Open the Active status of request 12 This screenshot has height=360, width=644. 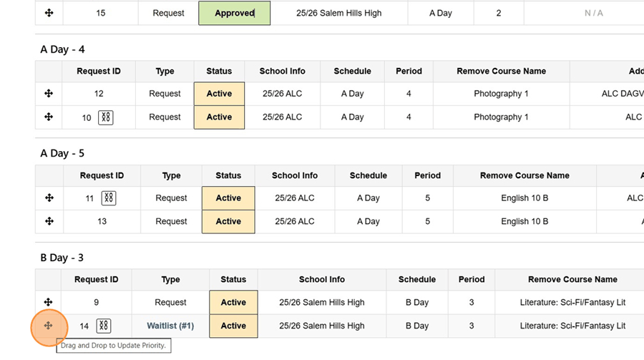pyautogui.click(x=219, y=94)
